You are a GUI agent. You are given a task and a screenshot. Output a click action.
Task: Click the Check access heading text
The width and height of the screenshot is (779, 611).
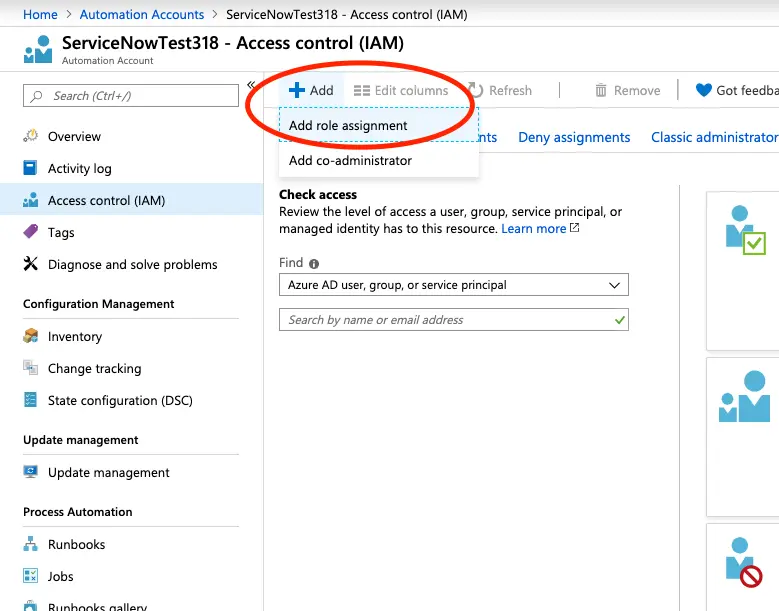tap(318, 194)
